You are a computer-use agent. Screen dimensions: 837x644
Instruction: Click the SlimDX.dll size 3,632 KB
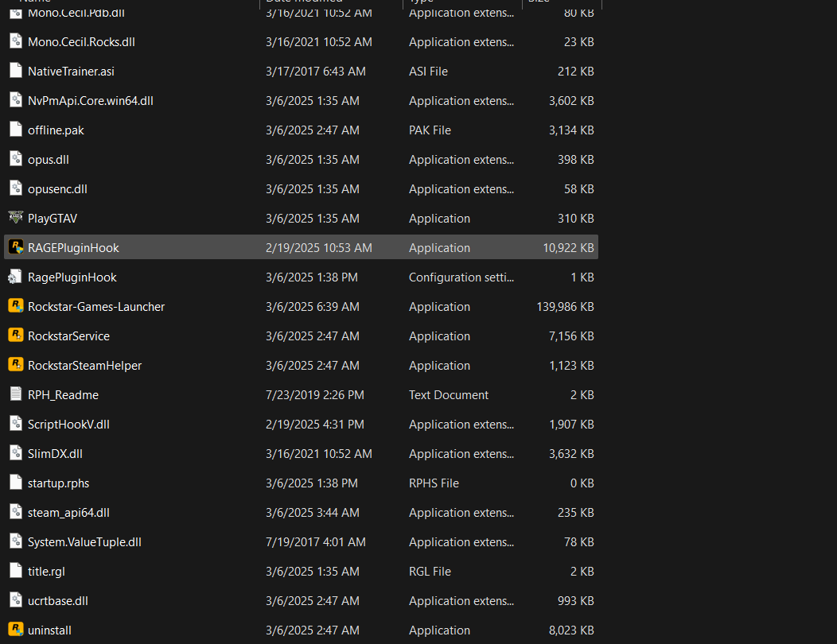[571, 453]
